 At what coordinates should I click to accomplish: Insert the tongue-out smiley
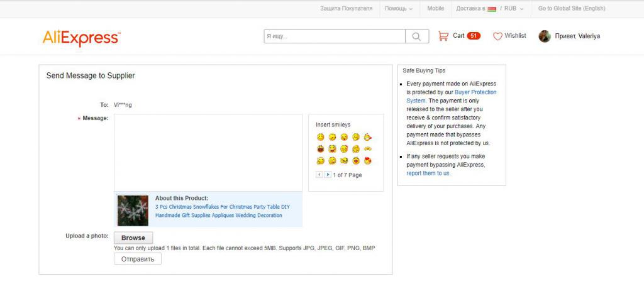point(344,137)
